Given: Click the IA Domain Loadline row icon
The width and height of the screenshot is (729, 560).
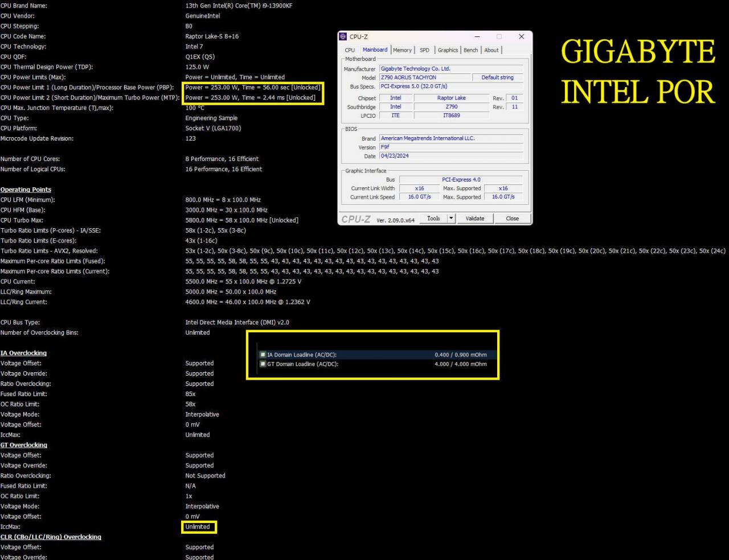Looking at the screenshot, I should [263, 355].
